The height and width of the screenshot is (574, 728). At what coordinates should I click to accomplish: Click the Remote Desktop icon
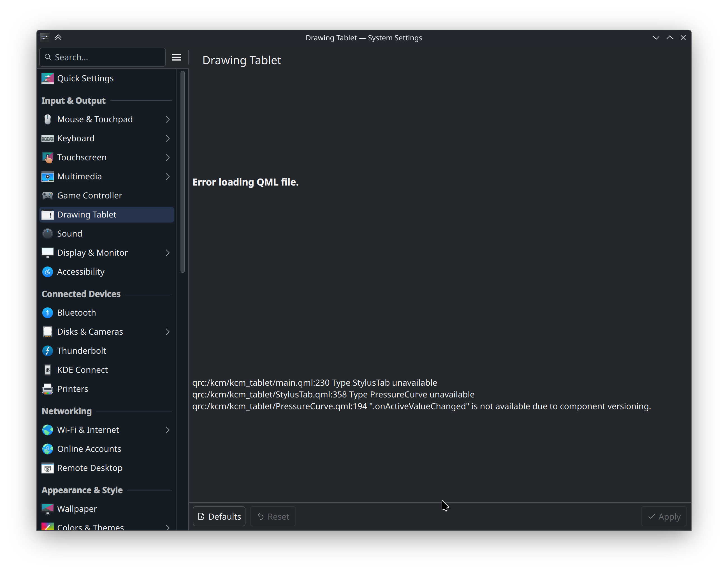(47, 468)
